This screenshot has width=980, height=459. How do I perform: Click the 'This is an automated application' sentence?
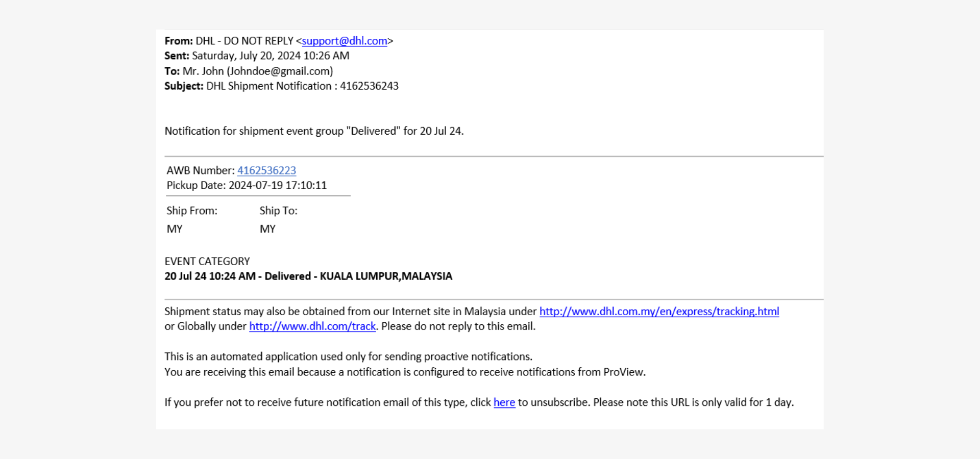[x=348, y=356]
